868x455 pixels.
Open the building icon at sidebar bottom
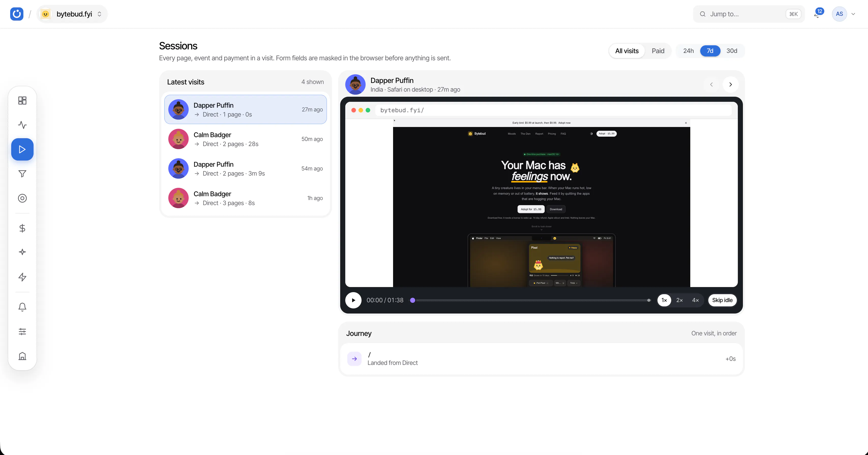click(x=22, y=356)
